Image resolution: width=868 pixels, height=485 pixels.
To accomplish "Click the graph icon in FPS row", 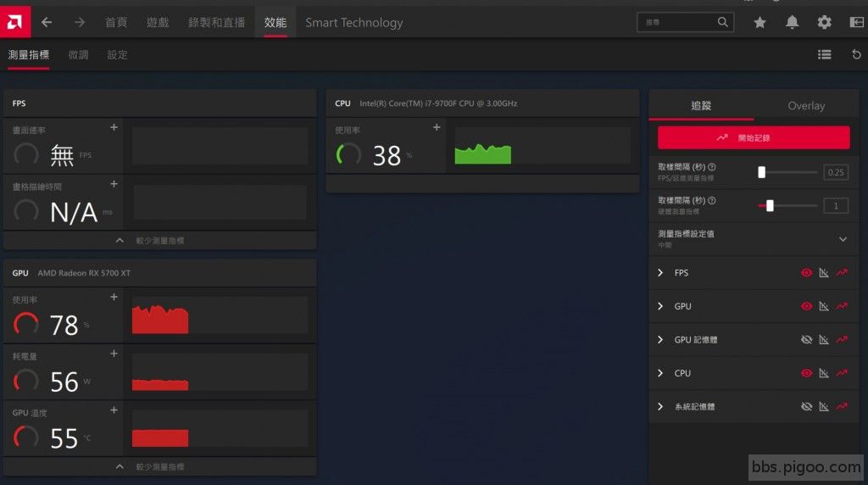I will tap(824, 272).
